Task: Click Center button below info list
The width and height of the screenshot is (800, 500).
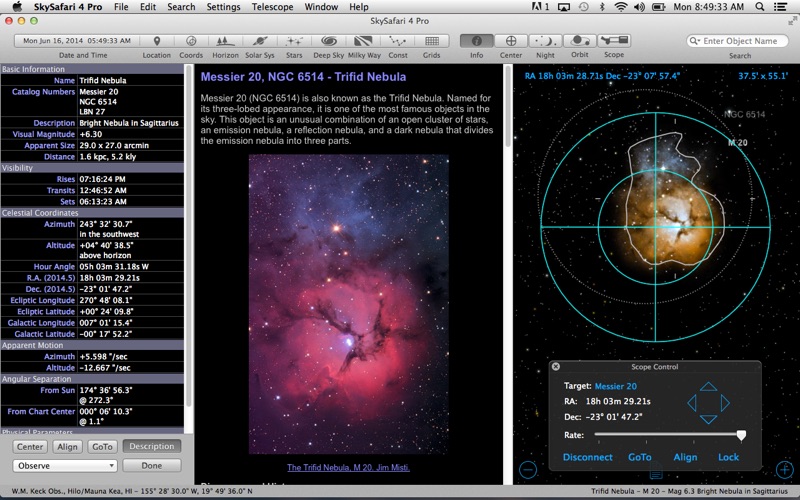Action: (x=30, y=446)
